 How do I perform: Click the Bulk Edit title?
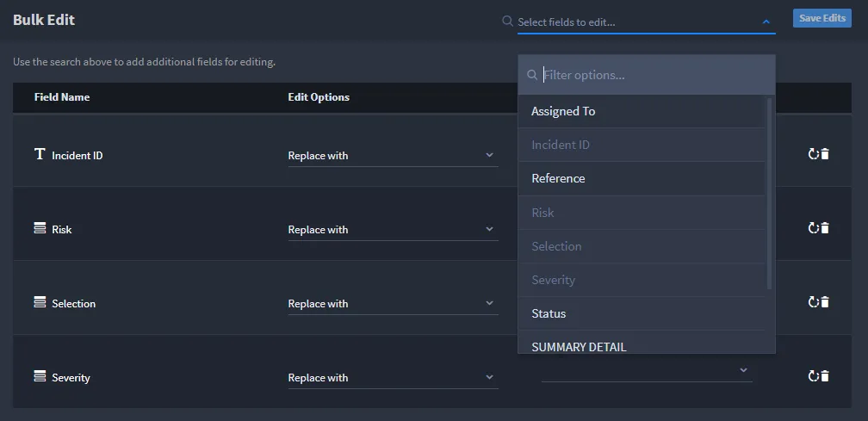(44, 20)
